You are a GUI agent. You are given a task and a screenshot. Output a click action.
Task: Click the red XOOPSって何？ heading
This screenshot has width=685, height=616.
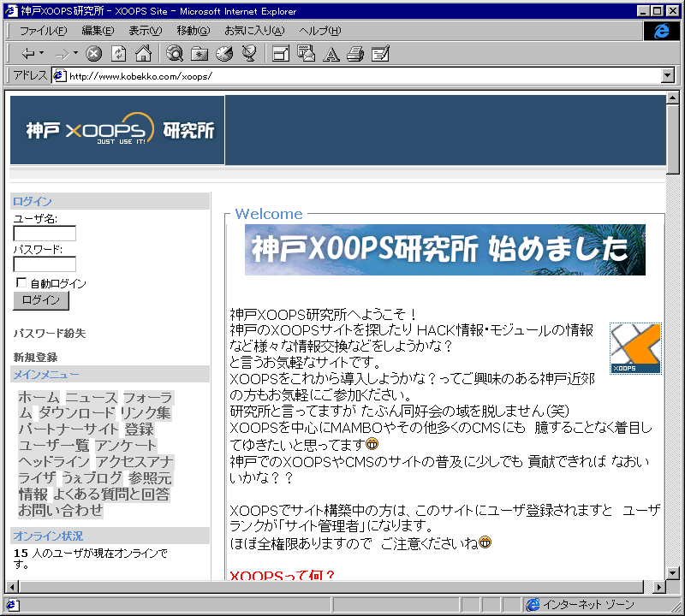(283, 575)
